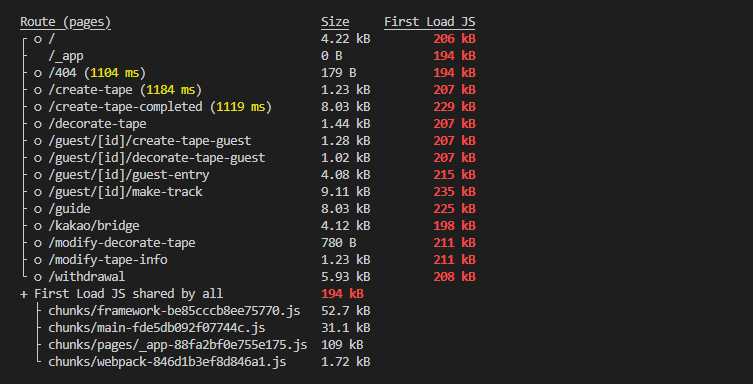
Task: Click the "1104 ms" build time
Action: click(114, 73)
